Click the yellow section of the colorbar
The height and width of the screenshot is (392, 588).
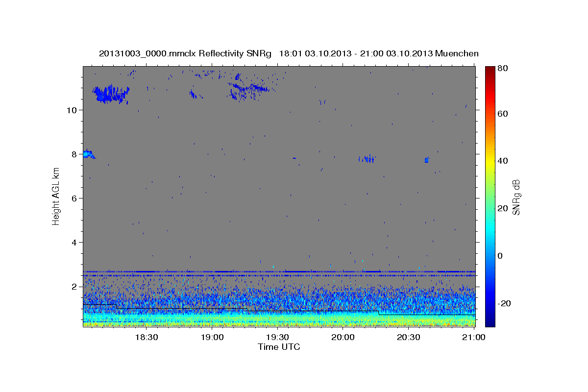point(490,162)
